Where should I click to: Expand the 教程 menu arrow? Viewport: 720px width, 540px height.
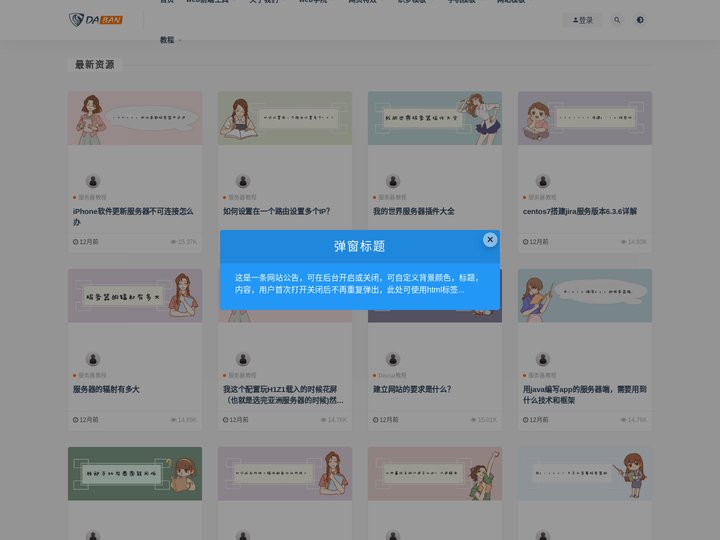pos(180,40)
